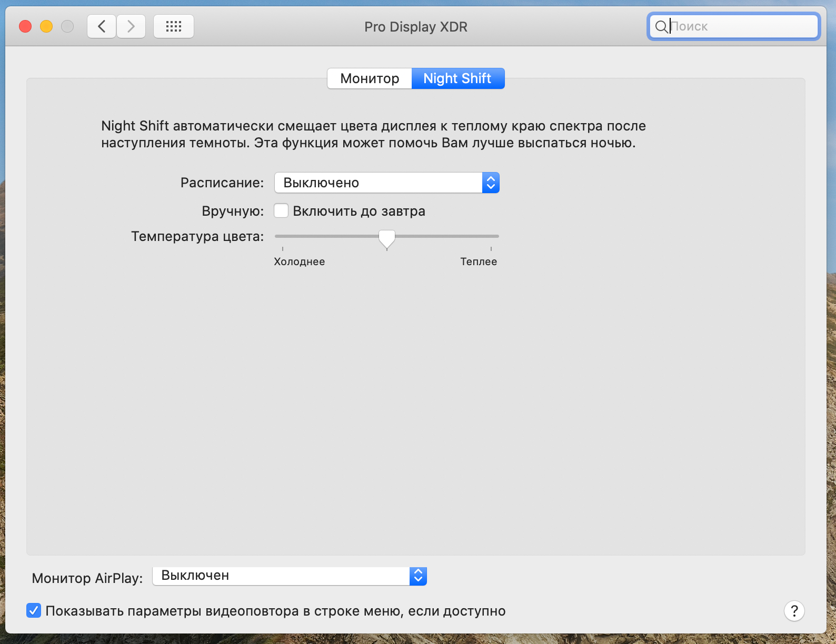Go forward with the right arrow button
This screenshot has height=644, width=836.
131,26
